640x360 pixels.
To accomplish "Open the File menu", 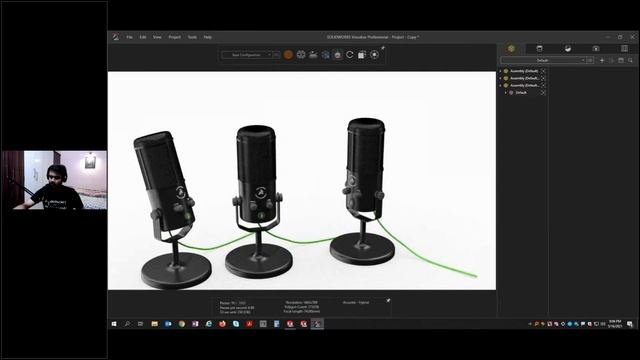I will 129,37.
